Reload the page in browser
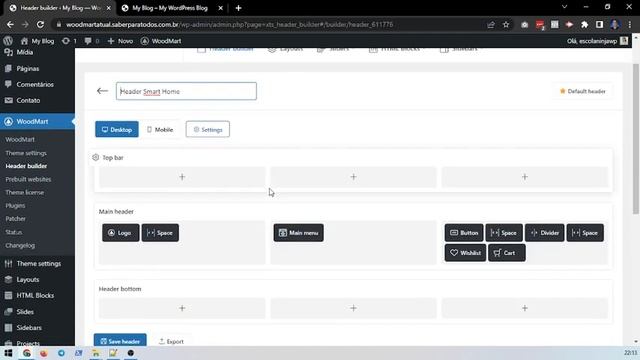Viewport: 640px width, 360px height. point(40,24)
